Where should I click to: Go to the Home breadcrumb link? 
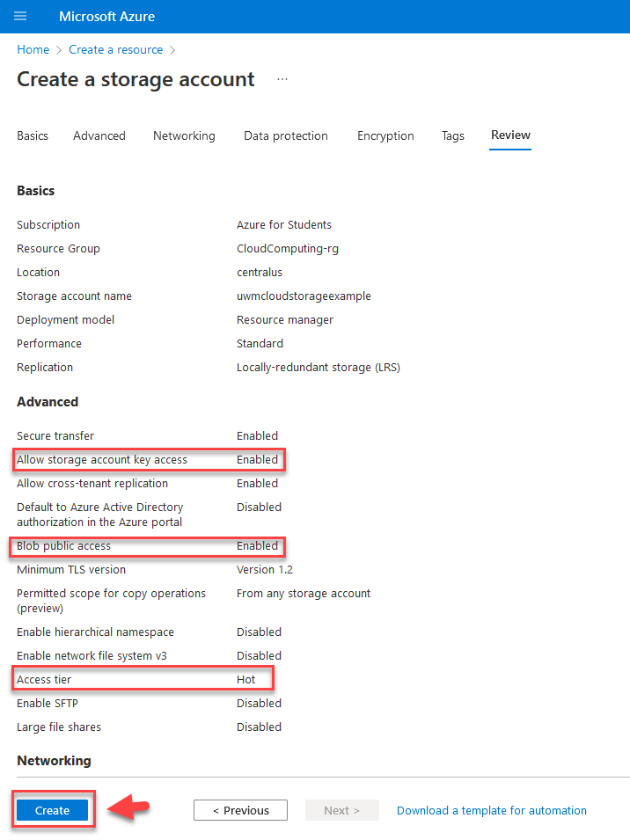click(x=33, y=50)
